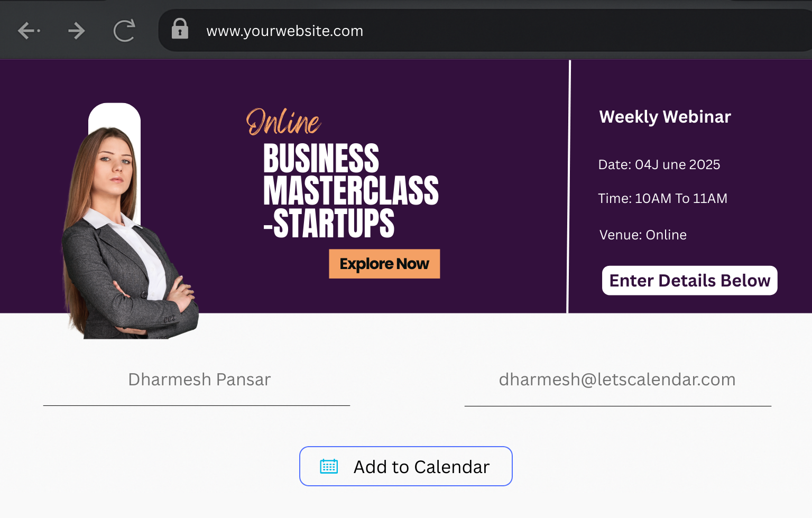Select the dharmesh@letscalendar.com email field
The height and width of the screenshot is (518, 812).
617,380
